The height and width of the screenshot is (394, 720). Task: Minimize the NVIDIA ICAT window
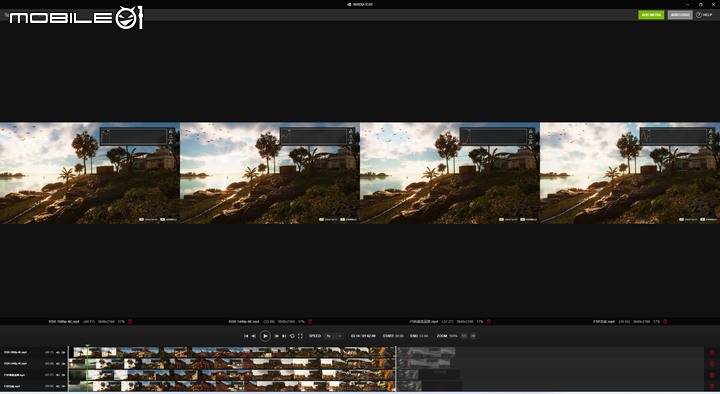tap(687, 4)
